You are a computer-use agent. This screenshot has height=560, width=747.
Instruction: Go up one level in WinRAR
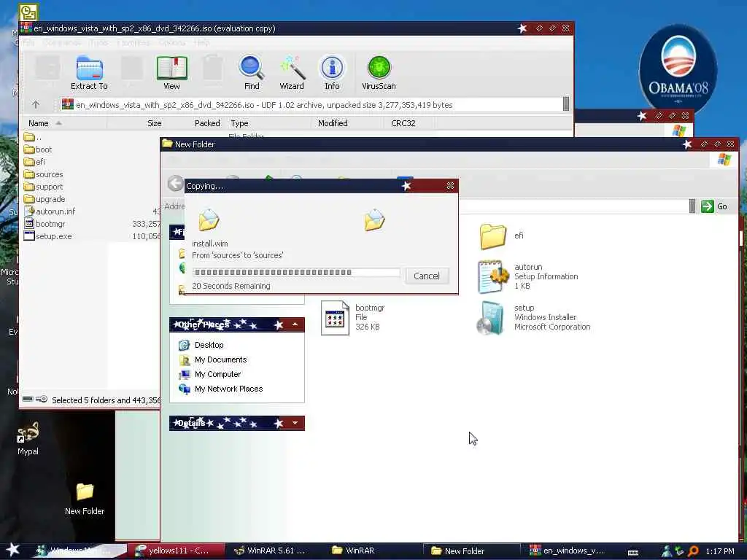coord(36,104)
